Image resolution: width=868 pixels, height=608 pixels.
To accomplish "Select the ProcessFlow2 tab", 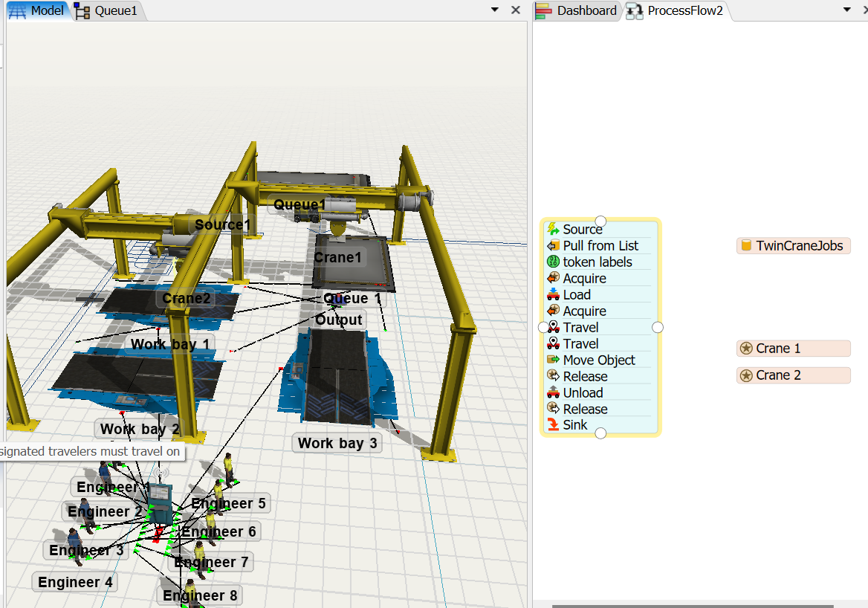I will click(x=676, y=10).
